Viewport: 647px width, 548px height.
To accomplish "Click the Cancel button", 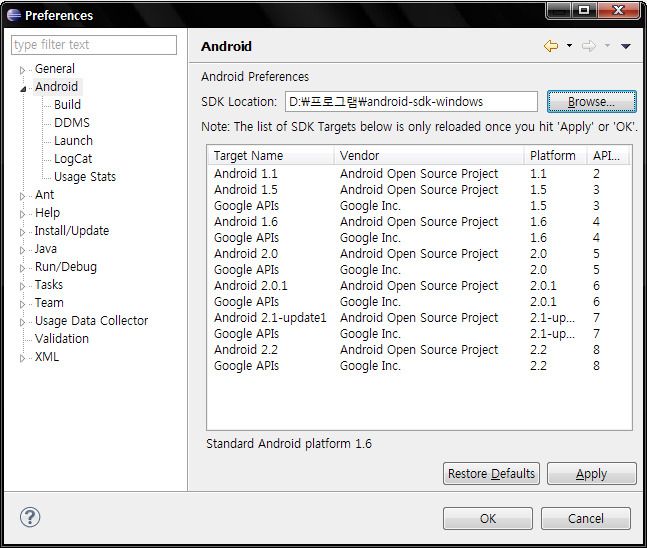I will [586, 518].
